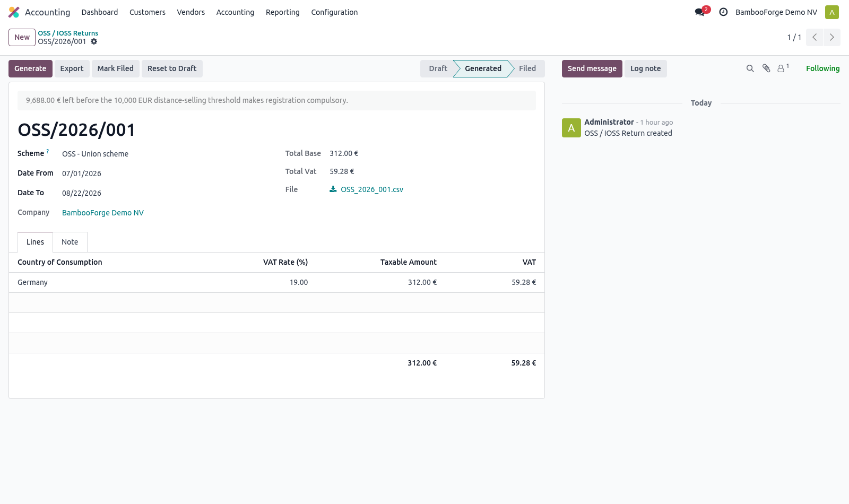Open attachments paperclip icon
The width and height of the screenshot is (849, 504).
click(766, 68)
